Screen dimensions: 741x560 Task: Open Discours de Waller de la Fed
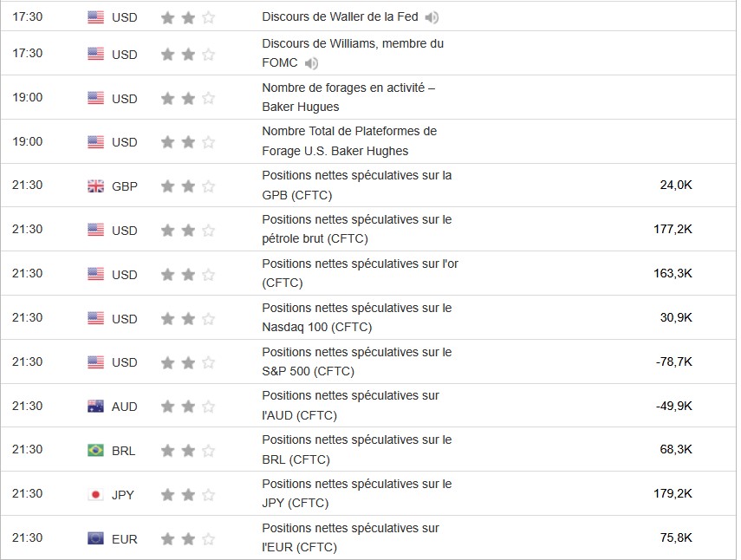tap(341, 17)
